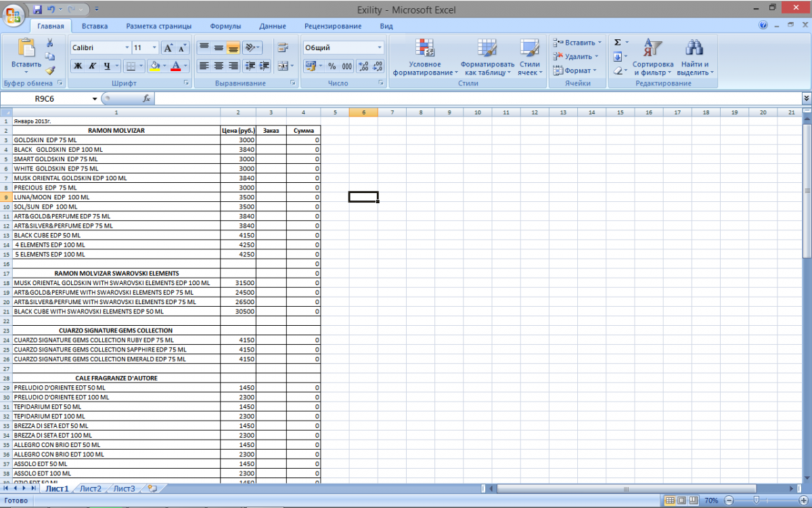
Task: Open fill color yellow bucket
Action: (154, 66)
